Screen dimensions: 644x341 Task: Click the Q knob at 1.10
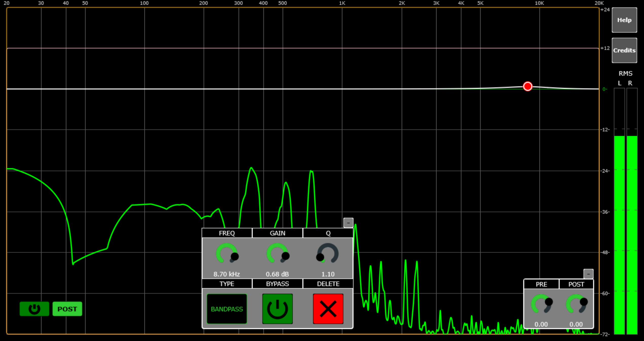[x=328, y=254]
